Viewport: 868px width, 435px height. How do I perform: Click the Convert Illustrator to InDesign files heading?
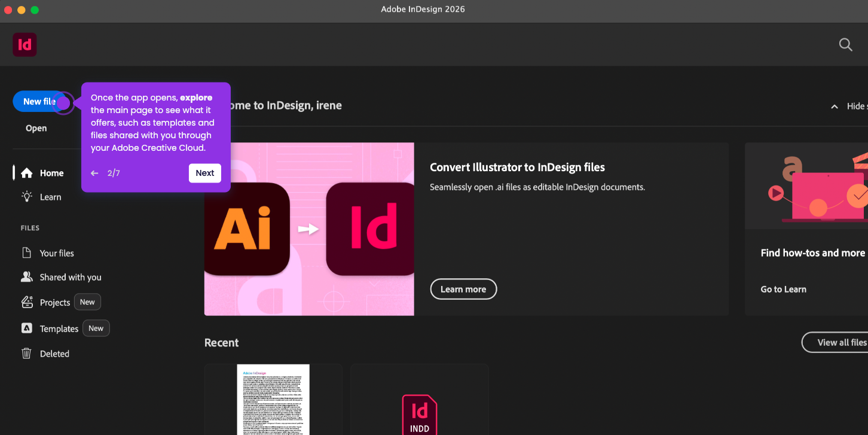click(517, 168)
